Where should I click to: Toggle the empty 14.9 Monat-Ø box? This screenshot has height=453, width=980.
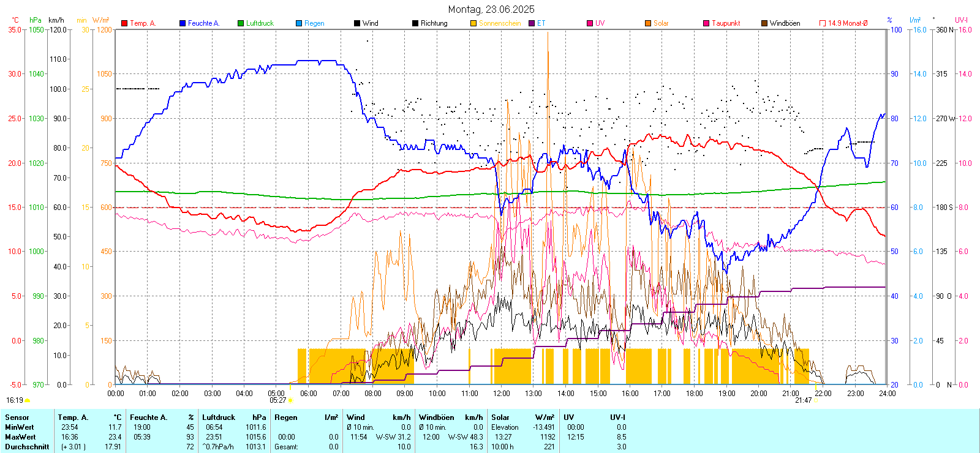(x=823, y=23)
